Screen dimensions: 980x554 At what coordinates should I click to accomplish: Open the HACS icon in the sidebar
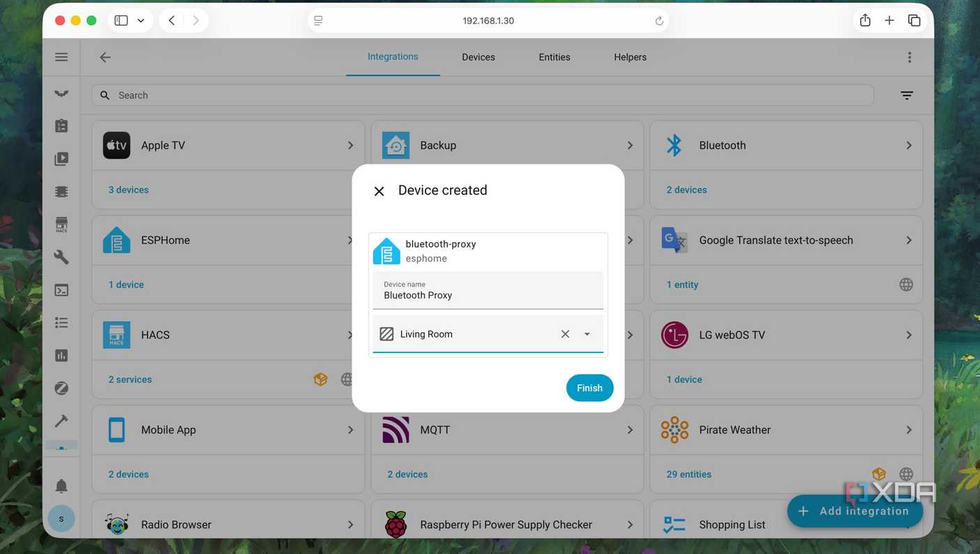[x=61, y=224]
